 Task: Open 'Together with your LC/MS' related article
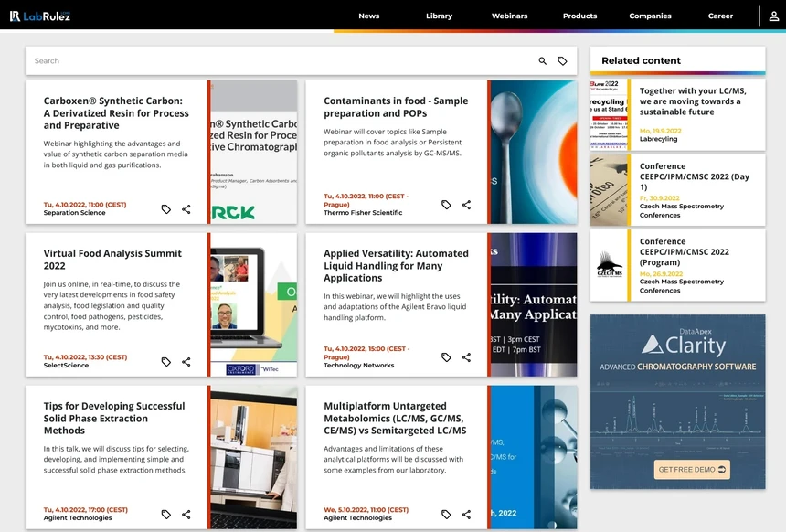coord(693,101)
